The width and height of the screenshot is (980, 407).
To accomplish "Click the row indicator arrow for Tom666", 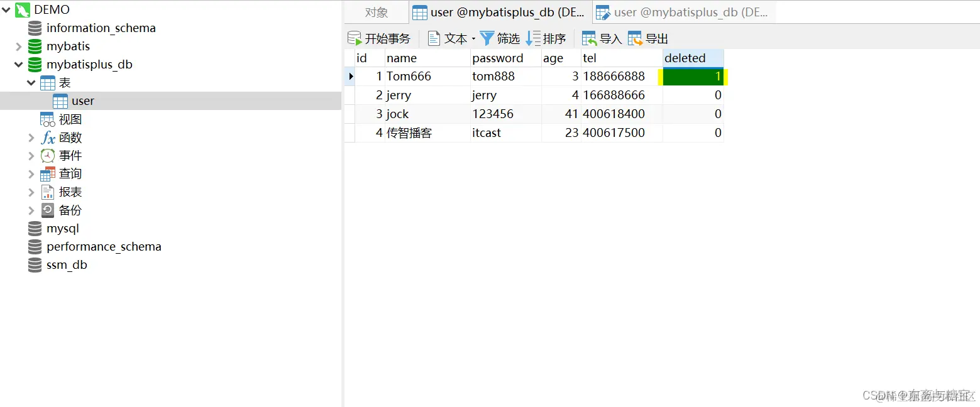I will pyautogui.click(x=350, y=77).
